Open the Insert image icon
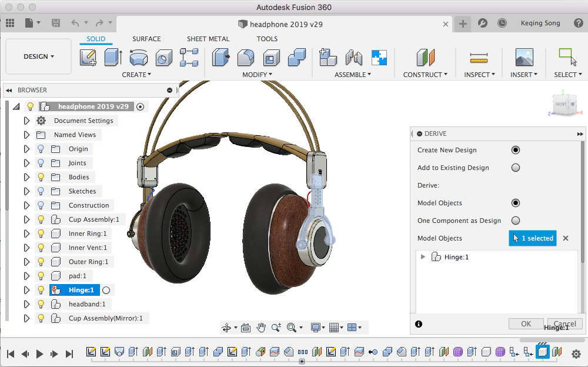 (x=524, y=58)
